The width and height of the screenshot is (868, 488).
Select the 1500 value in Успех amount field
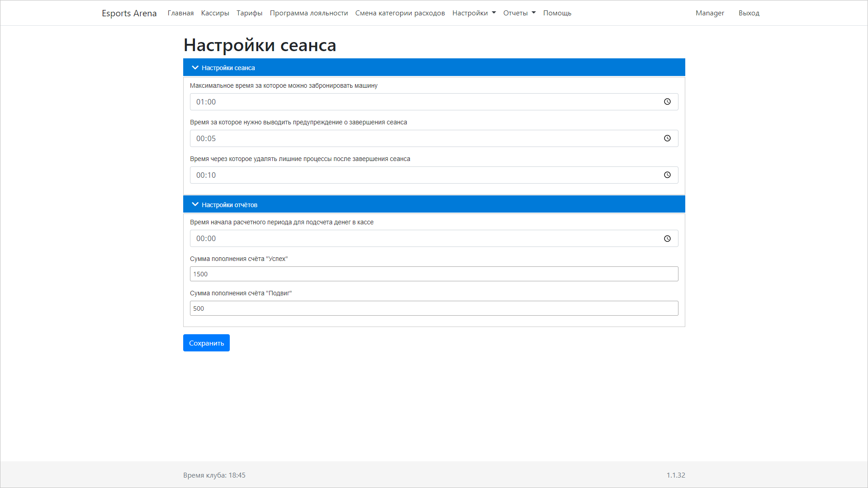(x=433, y=274)
